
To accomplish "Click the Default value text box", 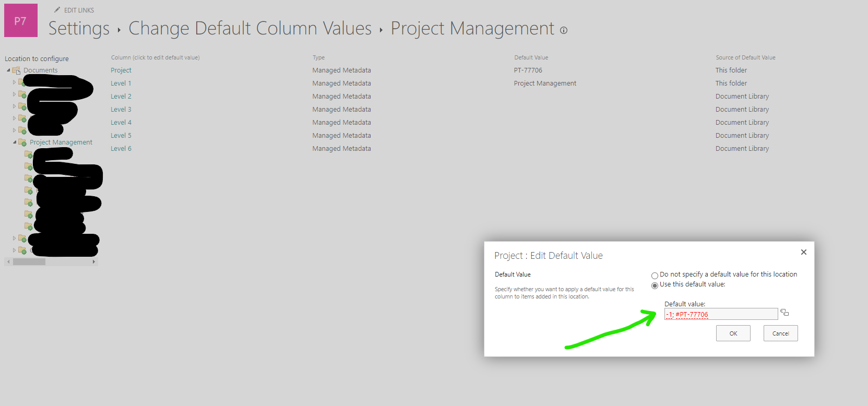I will tap(720, 314).
